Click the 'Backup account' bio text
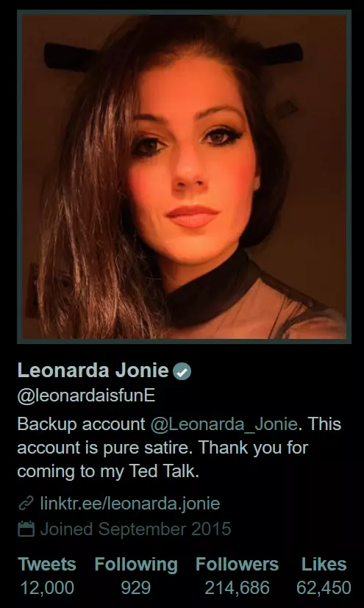Screen dimensions: 364x608 tap(82, 425)
